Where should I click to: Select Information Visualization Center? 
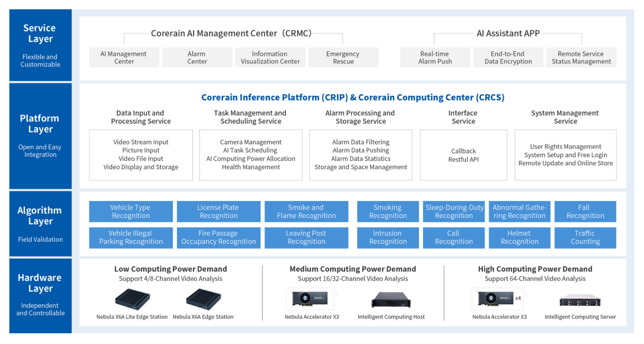pyautogui.click(x=270, y=58)
